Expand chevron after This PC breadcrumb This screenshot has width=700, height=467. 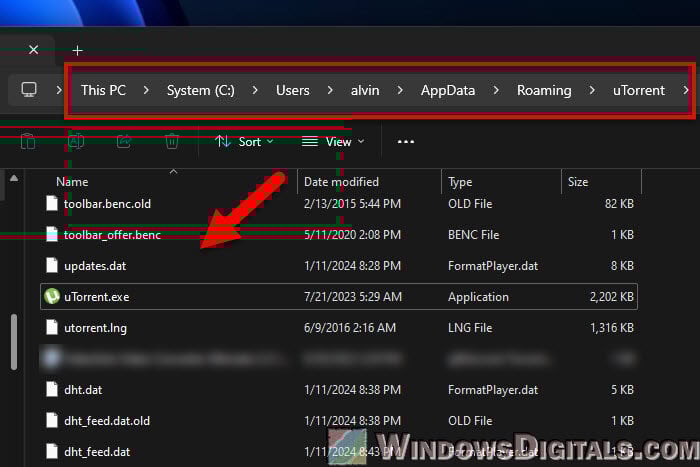click(146, 90)
